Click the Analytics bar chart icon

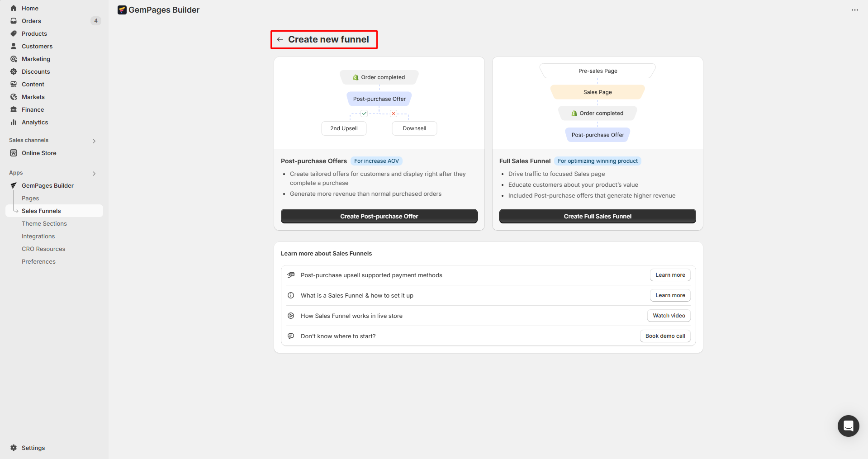click(x=14, y=122)
